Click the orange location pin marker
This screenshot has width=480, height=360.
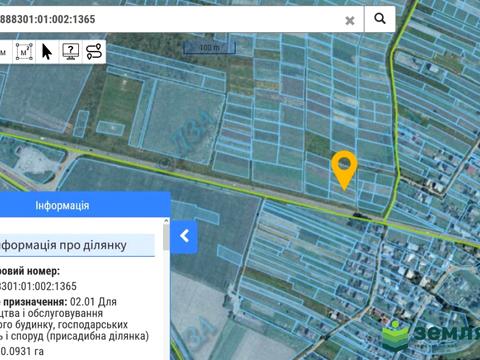pyautogui.click(x=344, y=170)
